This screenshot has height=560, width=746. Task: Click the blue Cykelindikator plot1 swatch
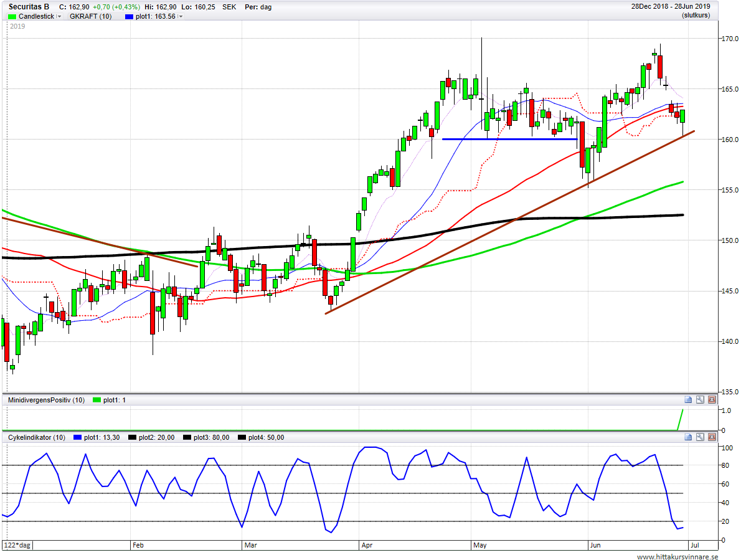[78, 438]
